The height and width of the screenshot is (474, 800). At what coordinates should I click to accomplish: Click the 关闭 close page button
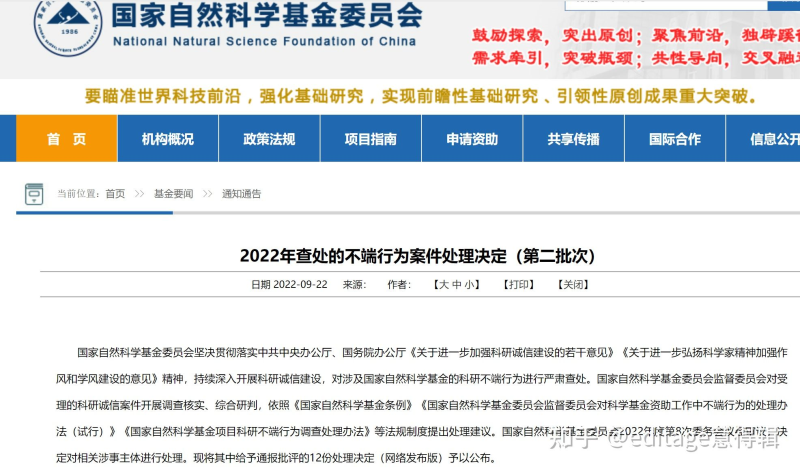[573, 285]
